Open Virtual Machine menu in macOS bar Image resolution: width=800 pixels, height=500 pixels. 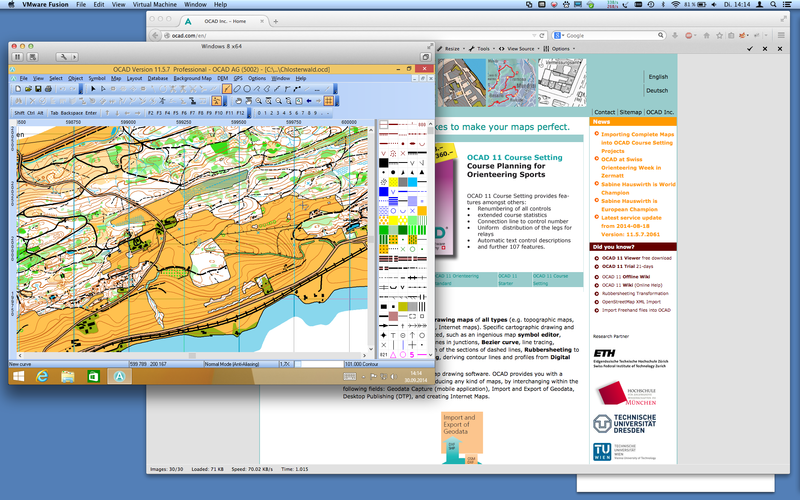pyautogui.click(x=155, y=5)
